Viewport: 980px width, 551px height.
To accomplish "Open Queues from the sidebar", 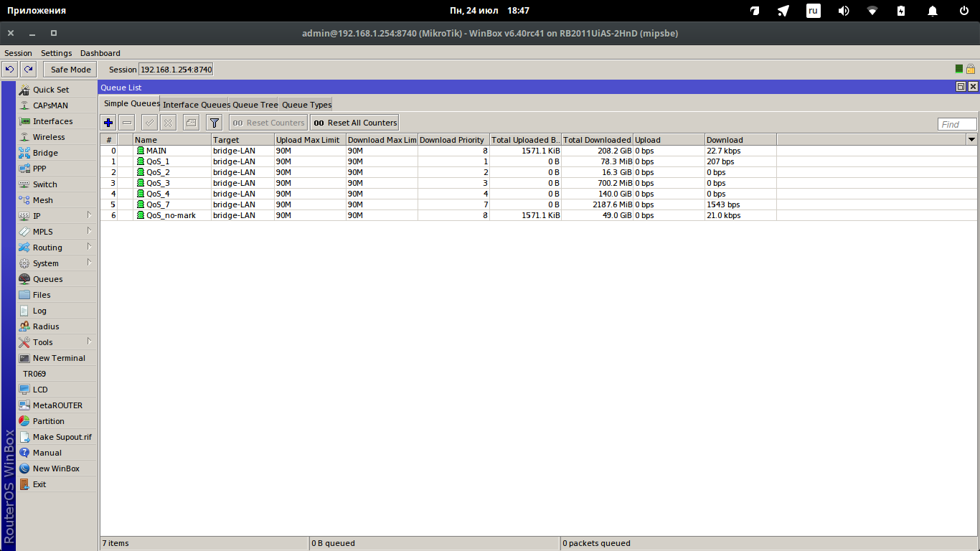I will click(57, 279).
